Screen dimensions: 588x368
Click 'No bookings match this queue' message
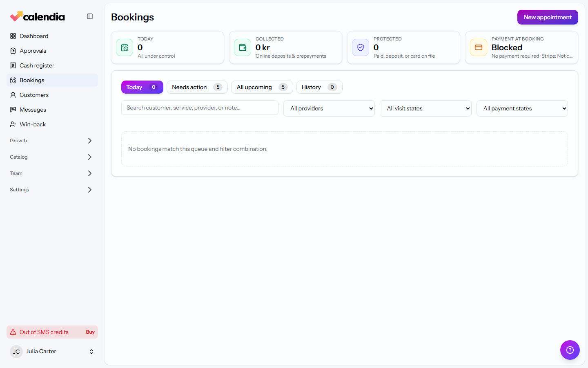pos(198,149)
